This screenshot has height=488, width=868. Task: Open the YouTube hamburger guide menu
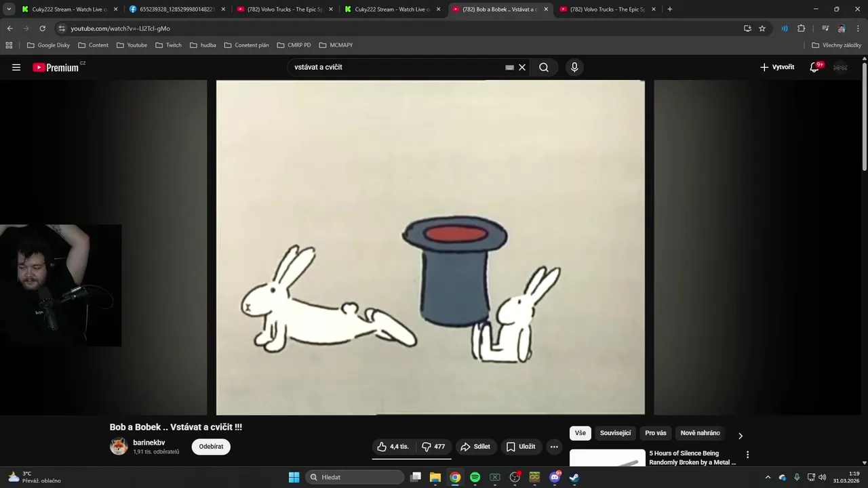pyautogui.click(x=16, y=67)
